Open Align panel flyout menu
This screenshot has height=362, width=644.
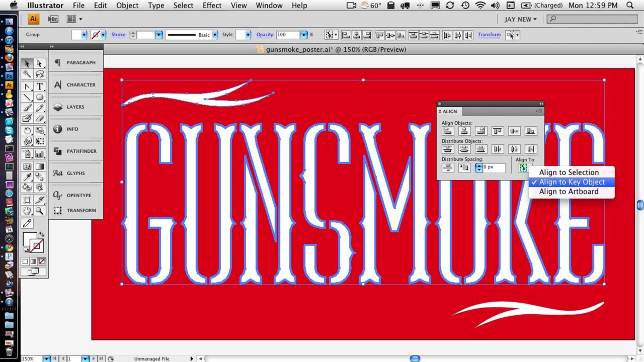click(x=539, y=111)
